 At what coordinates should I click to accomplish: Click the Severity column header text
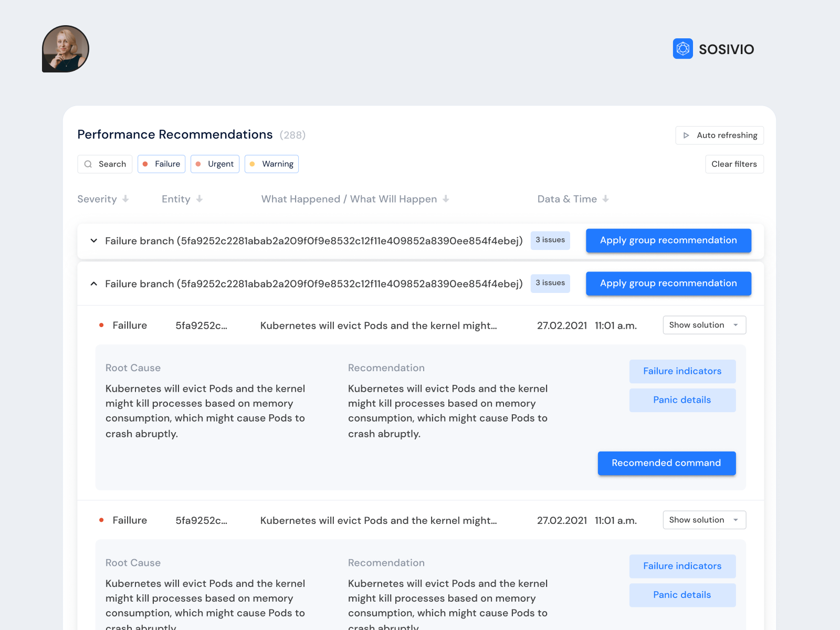[x=97, y=199]
